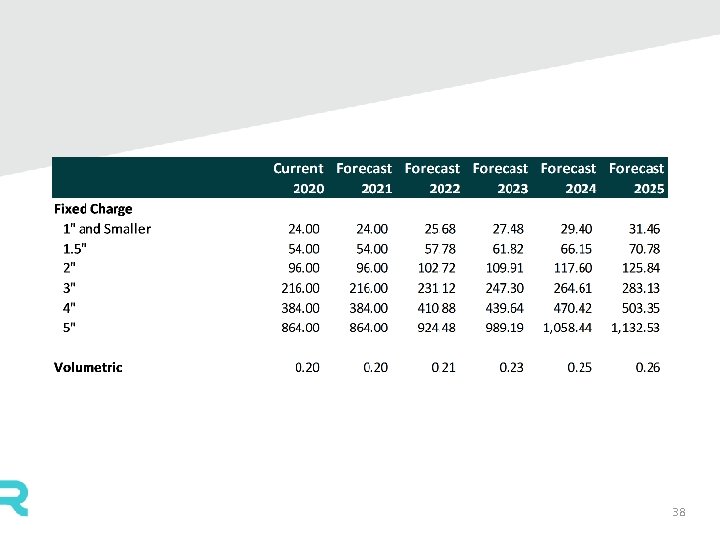
Task: Click the 24.00 value under Current 2020
Action: (304, 229)
